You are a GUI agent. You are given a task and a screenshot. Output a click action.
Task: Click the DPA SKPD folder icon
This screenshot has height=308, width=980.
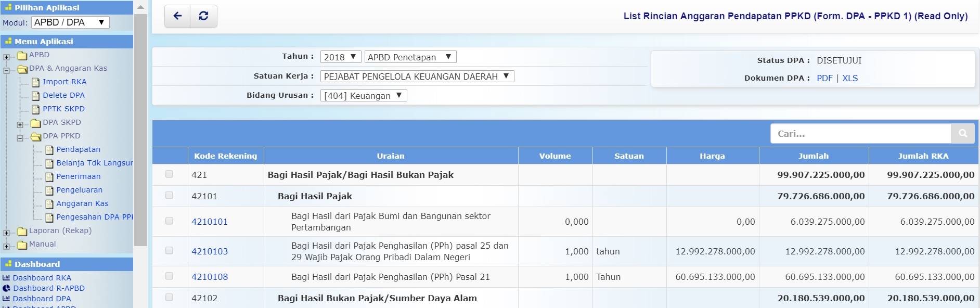point(35,123)
